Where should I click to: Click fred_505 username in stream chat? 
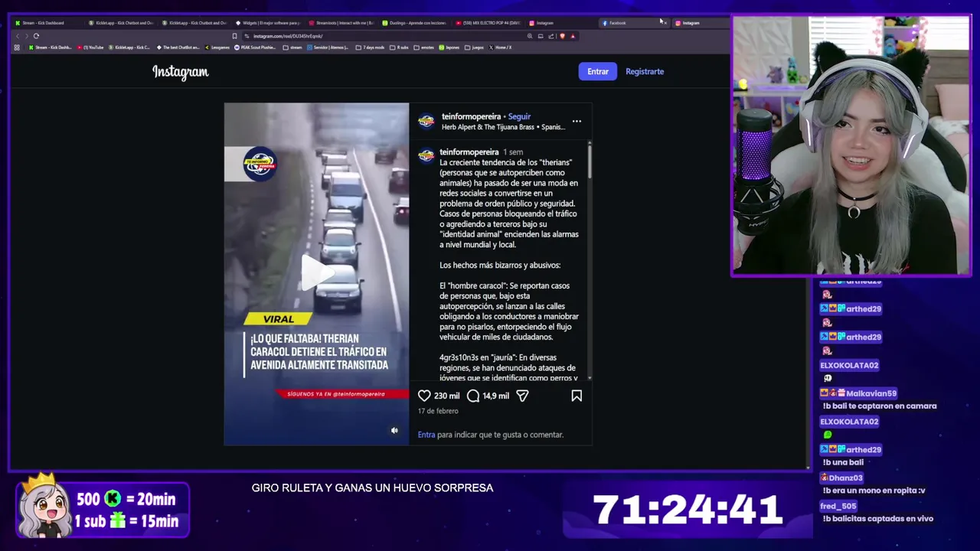pyautogui.click(x=838, y=506)
